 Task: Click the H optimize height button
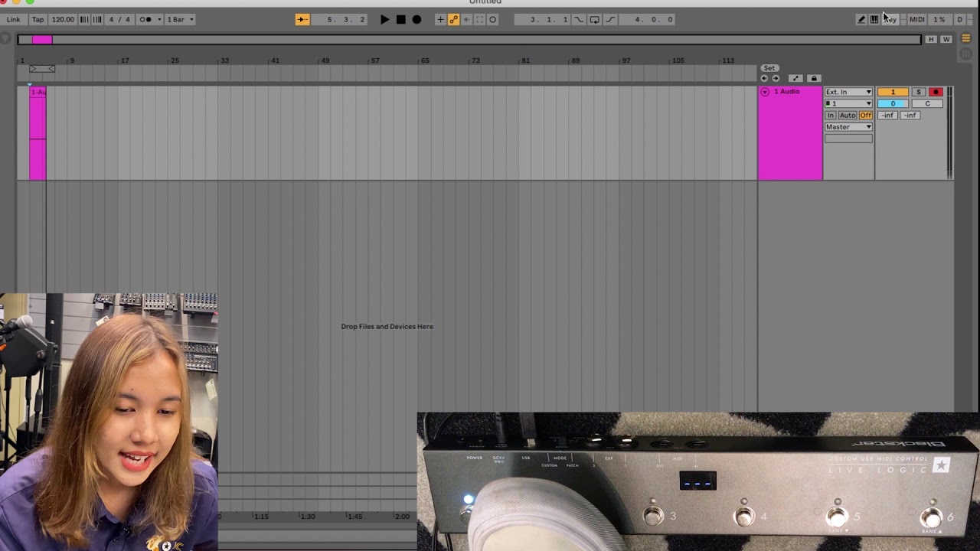[931, 39]
